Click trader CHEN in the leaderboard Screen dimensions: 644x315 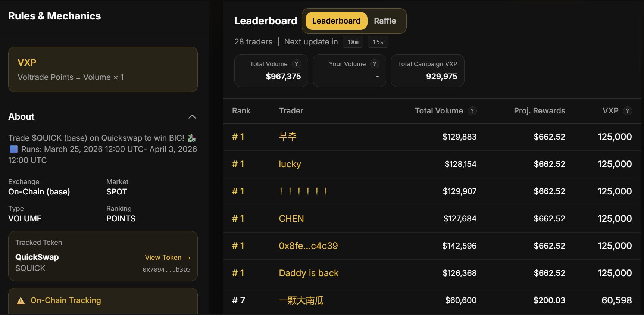click(291, 219)
